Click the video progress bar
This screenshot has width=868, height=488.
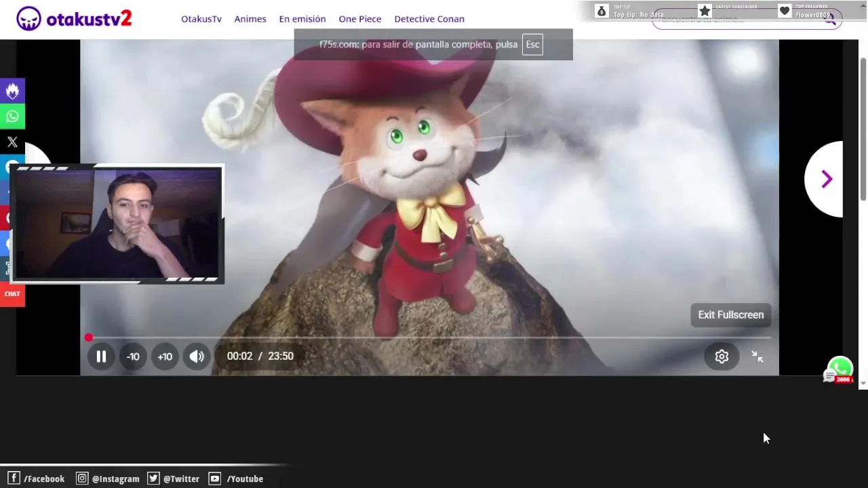point(429,337)
